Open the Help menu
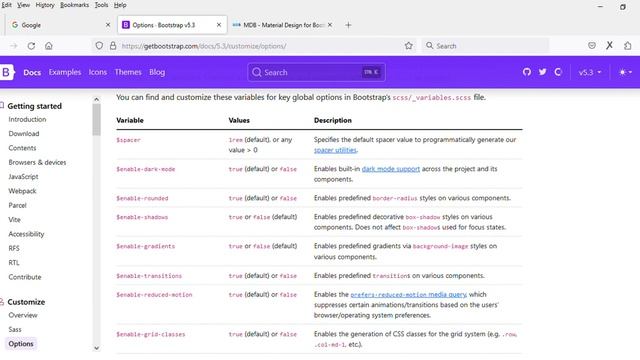 pyautogui.click(x=120, y=5)
